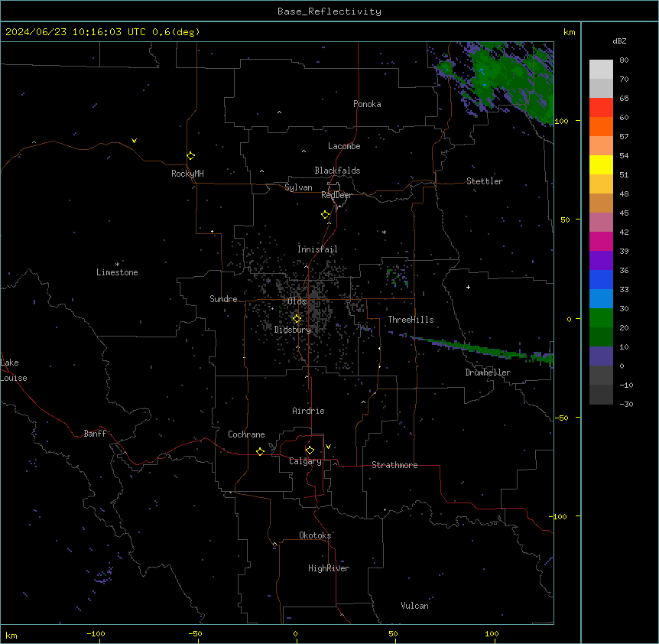Click the ThreeHills label
Viewport: 659px width, 644px height.
pos(411,320)
